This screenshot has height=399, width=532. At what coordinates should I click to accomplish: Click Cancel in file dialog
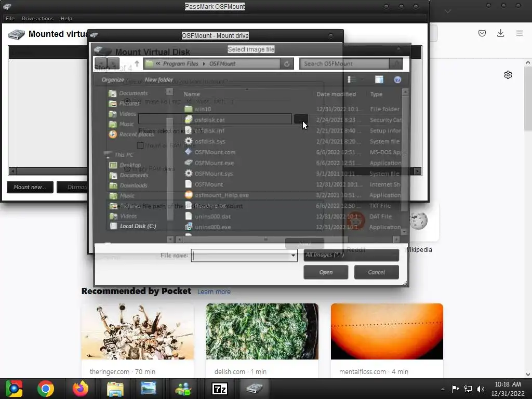[x=376, y=272]
